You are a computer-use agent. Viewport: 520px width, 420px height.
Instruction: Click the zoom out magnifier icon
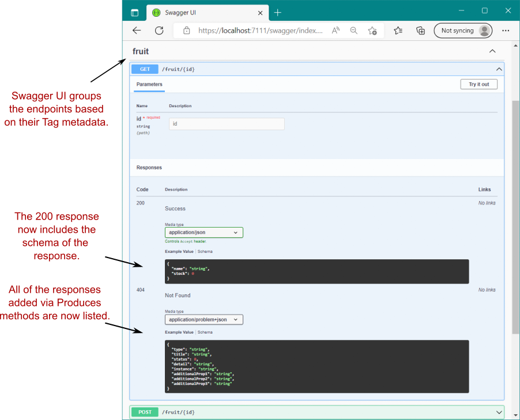[x=354, y=31]
